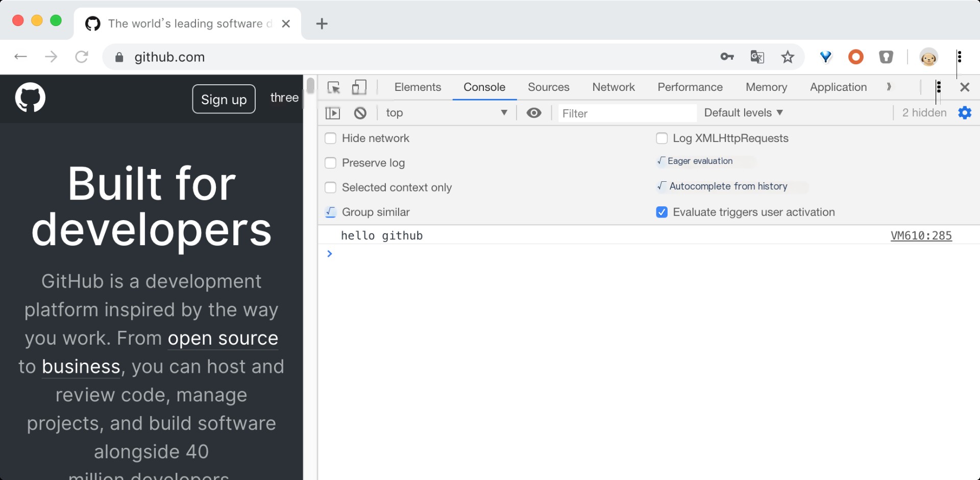The image size is (980, 480).
Task: Select the Console tab
Action: point(484,87)
